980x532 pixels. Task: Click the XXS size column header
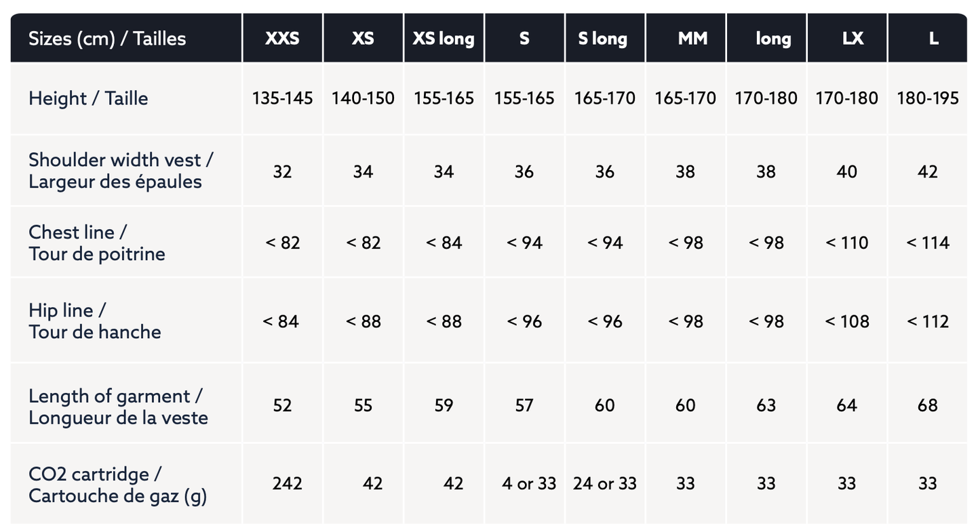(x=282, y=39)
